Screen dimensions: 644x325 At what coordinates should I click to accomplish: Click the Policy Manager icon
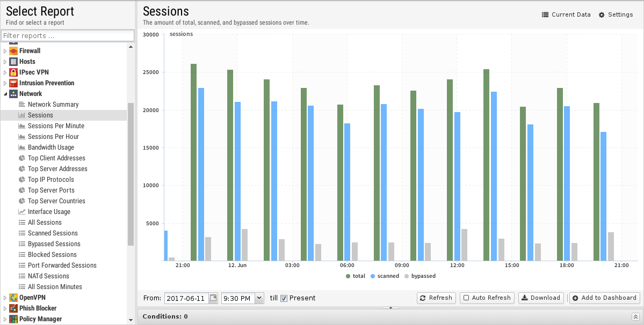pos(13,319)
